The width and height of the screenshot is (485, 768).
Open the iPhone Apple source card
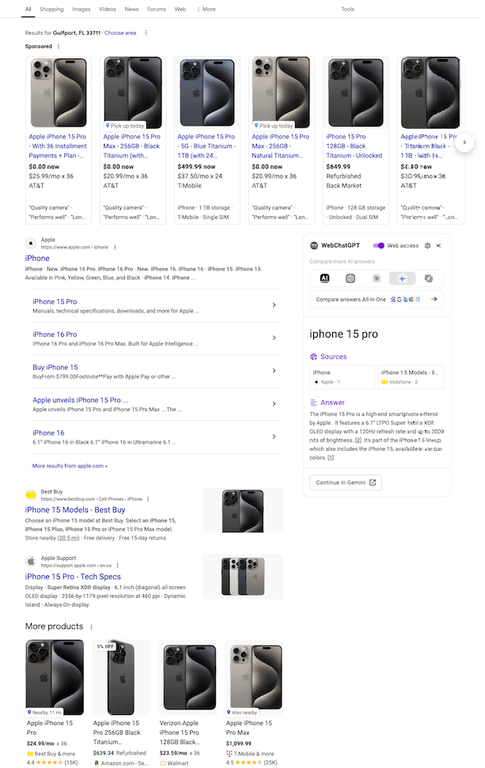tap(342, 377)
